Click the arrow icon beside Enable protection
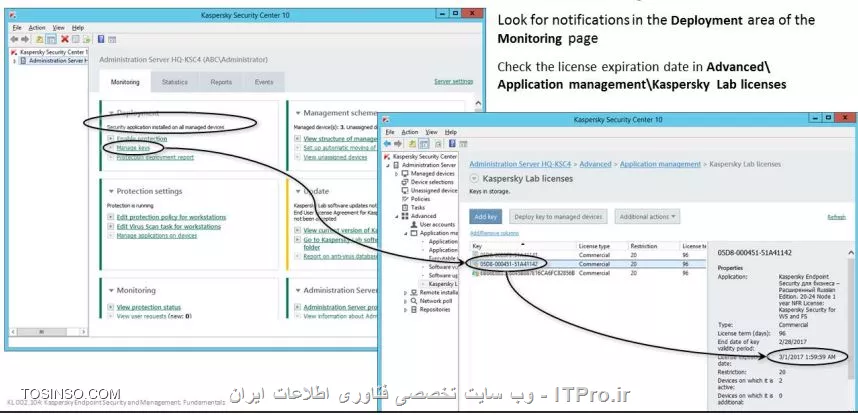The width and height of the screenshot is (858, 415). coord(111,139)
